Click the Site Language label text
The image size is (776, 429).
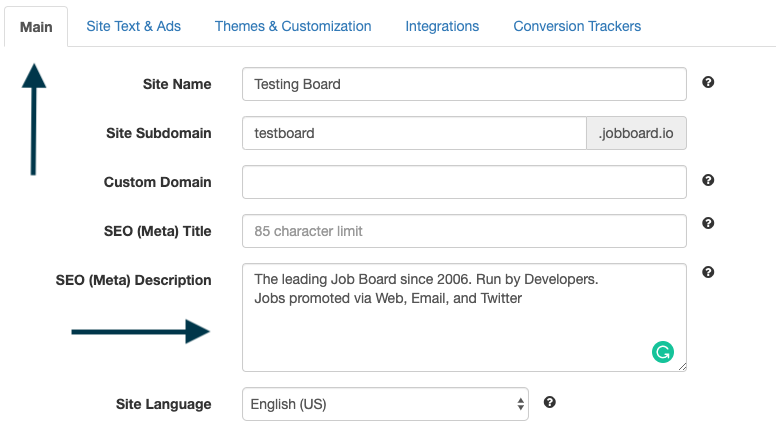tap(163, 404)
